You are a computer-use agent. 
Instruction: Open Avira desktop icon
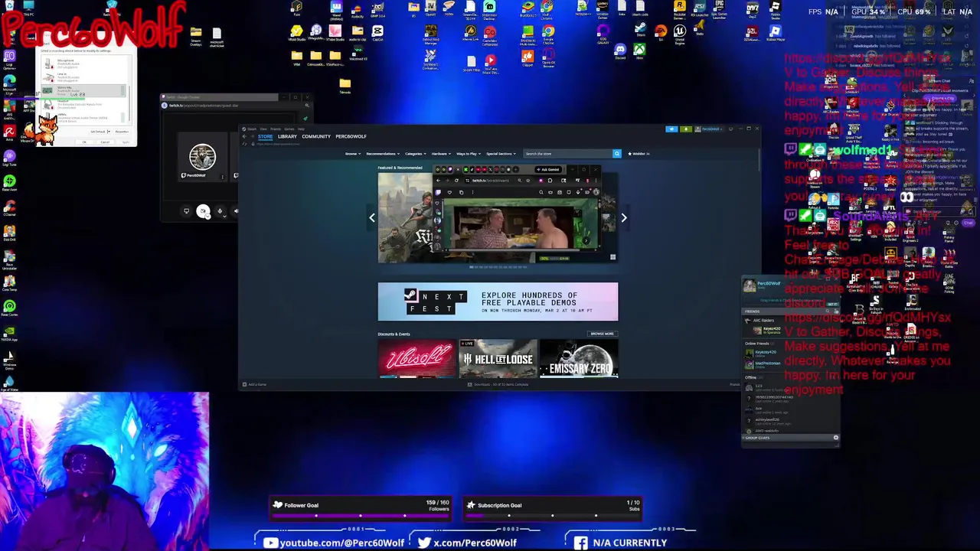coord(10,133)
